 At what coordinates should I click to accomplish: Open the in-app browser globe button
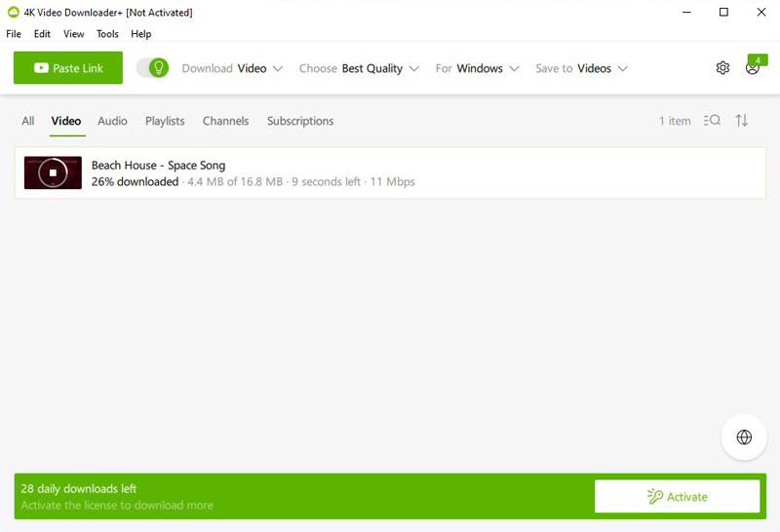click(x=744, y=437)
